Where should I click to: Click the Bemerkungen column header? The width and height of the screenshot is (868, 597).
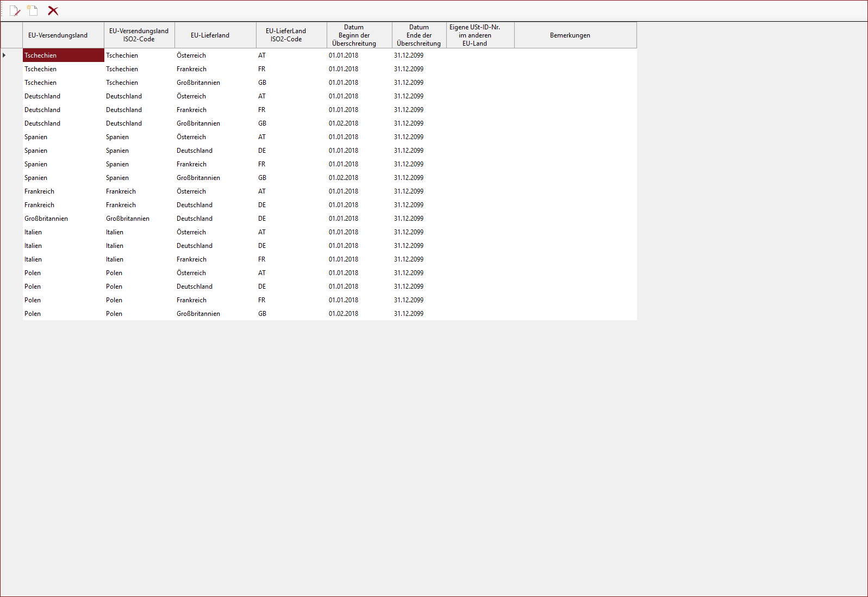570,35
